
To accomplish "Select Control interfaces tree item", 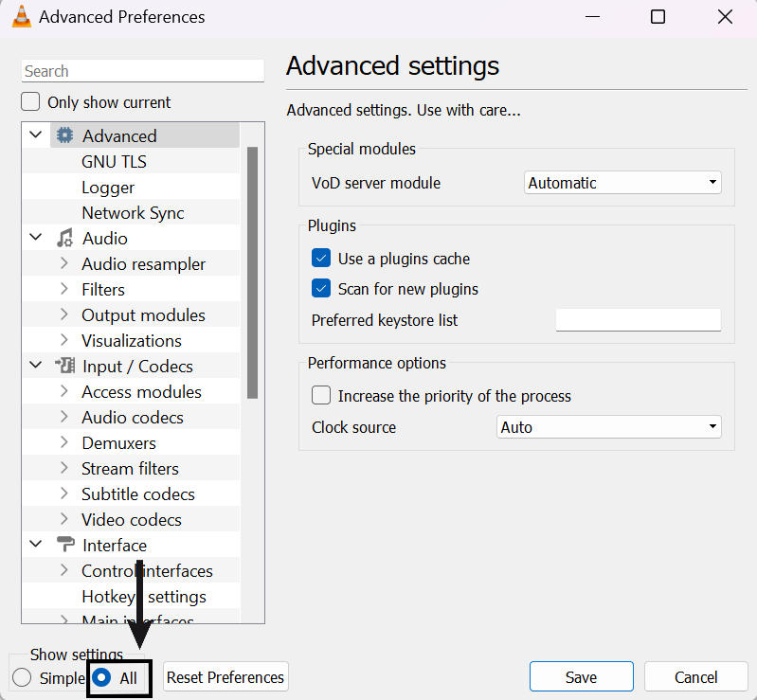I will click(x=147, y=571).
